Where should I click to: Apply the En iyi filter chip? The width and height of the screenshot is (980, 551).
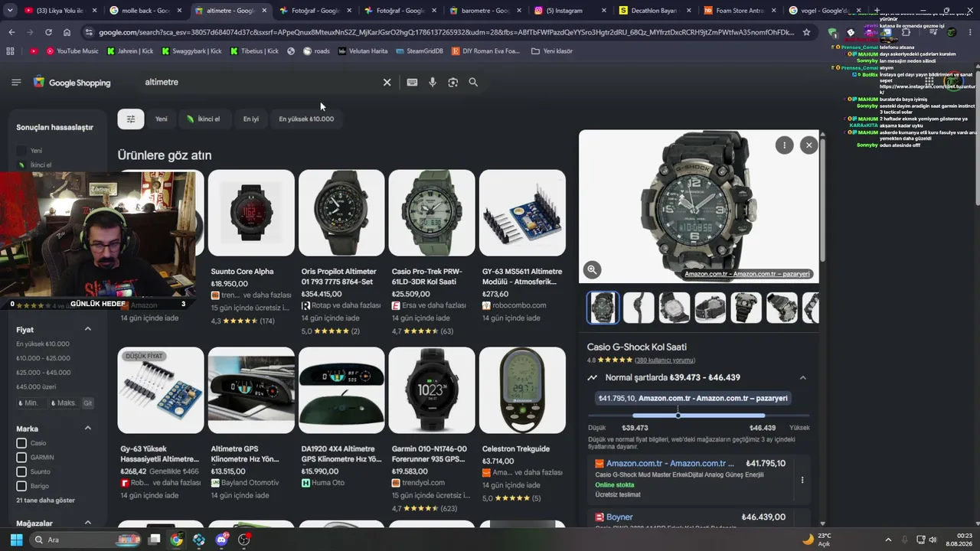click(251, 119)
